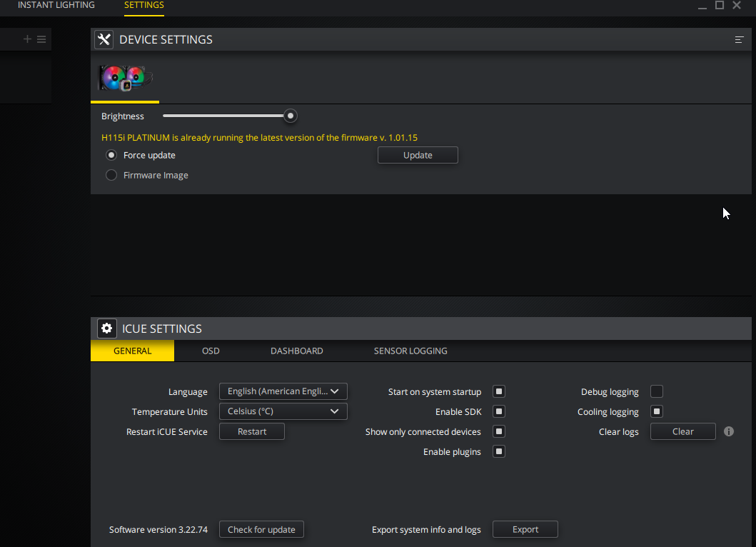
Task: Open the General settings tab
Action: click(x=133, y=351)
